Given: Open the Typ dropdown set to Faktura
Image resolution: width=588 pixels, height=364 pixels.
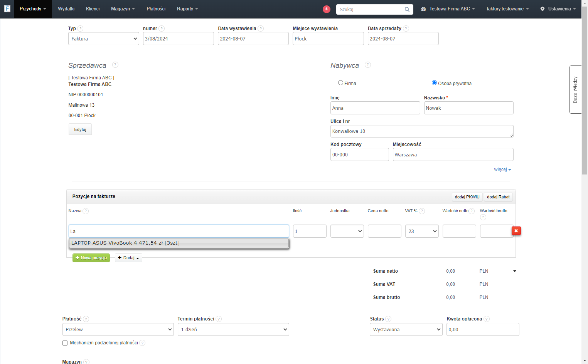Looking at the screenshot, I should 104,39.
